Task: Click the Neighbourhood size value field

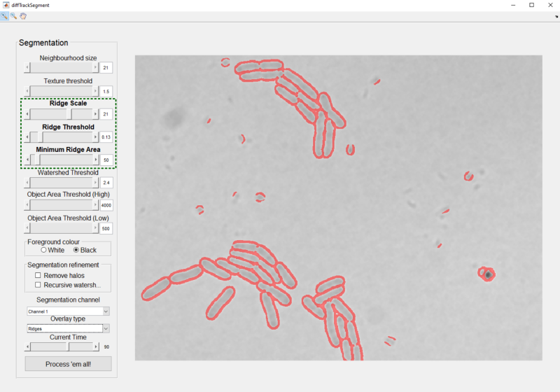Action: (x=106, y=67)
